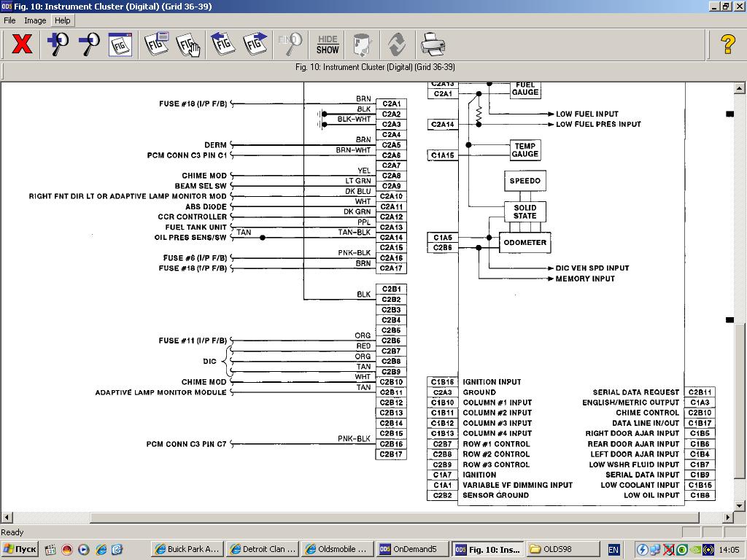Click the zoom out magnifier icon

click(x=89, y=44)
